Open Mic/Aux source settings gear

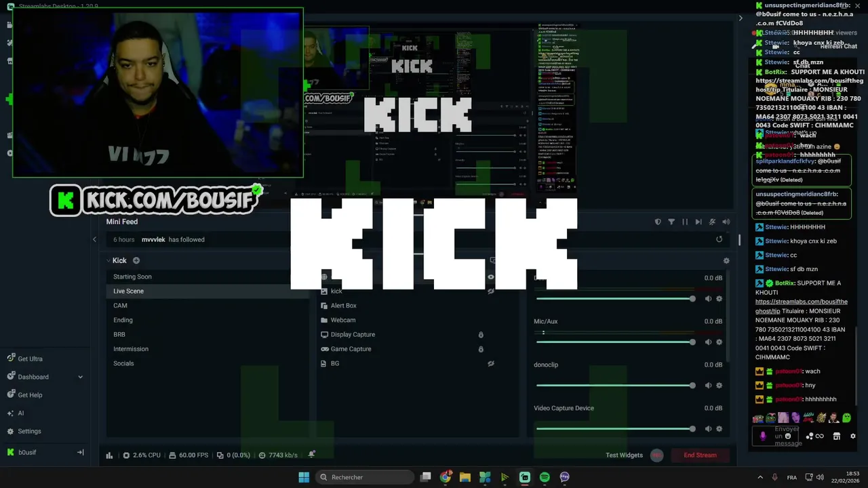719,342
